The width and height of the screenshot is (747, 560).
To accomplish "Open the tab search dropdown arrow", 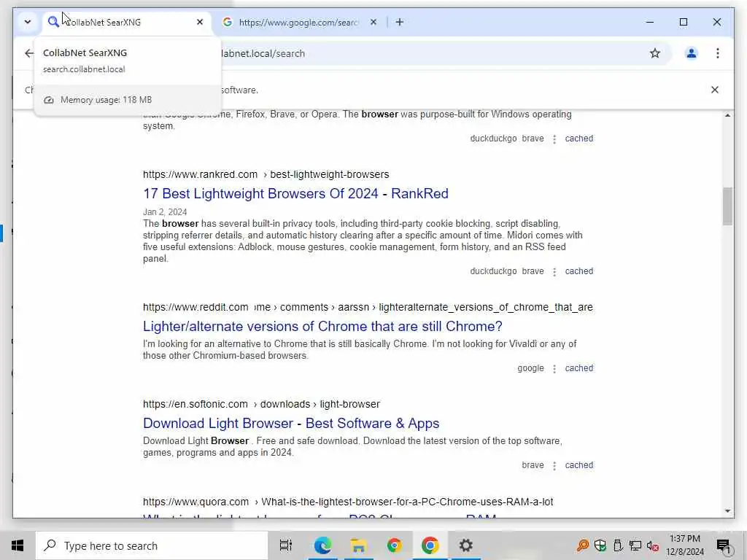I will [x=28, y=22].
